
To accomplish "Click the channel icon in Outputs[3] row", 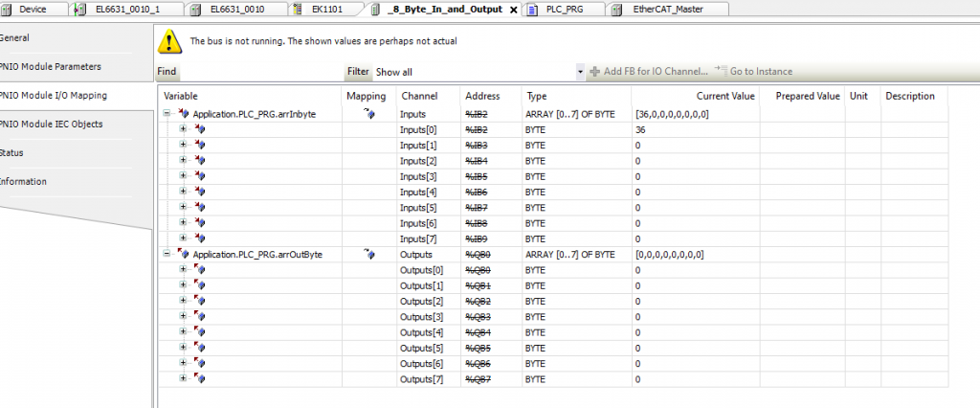I will (200, 317).
